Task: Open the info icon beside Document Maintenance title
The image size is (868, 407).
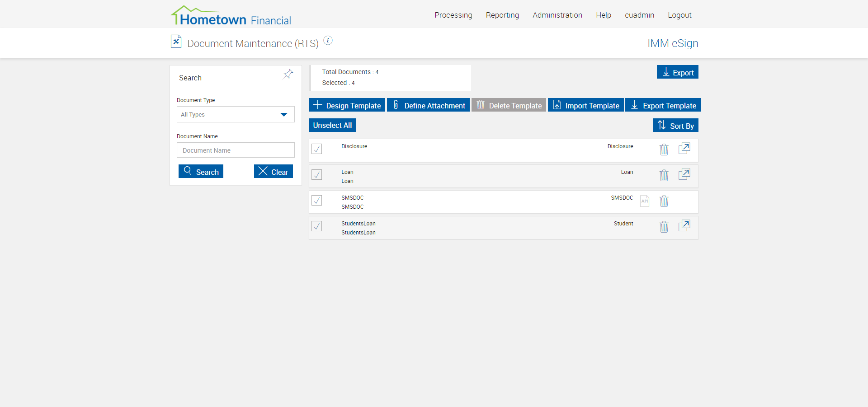Action: click(328, 41)
